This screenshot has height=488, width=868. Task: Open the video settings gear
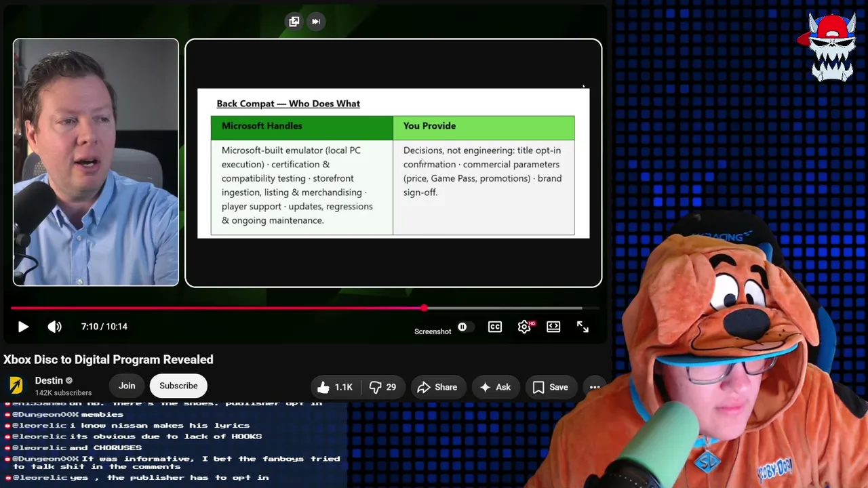pos(524,327)
